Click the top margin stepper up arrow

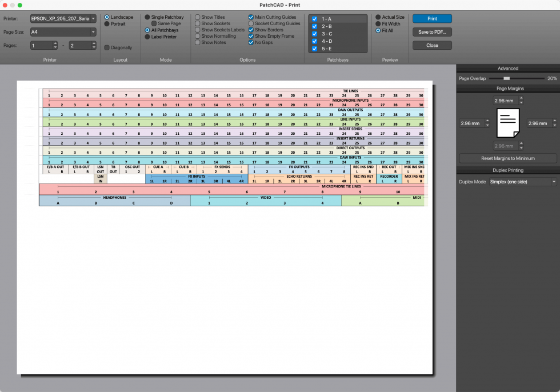(520, 98)
